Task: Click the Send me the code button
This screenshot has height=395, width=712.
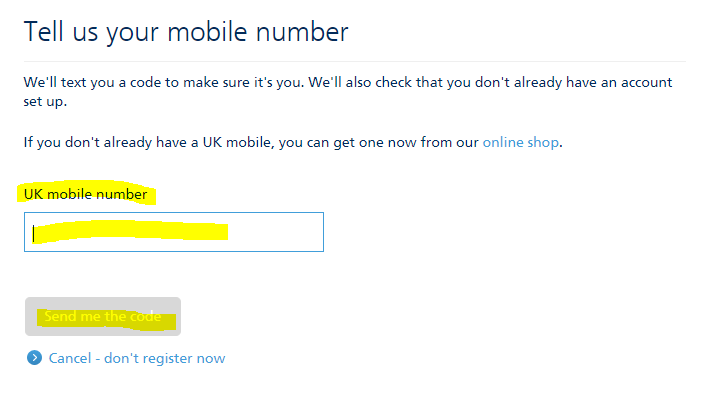Action: 103,316
